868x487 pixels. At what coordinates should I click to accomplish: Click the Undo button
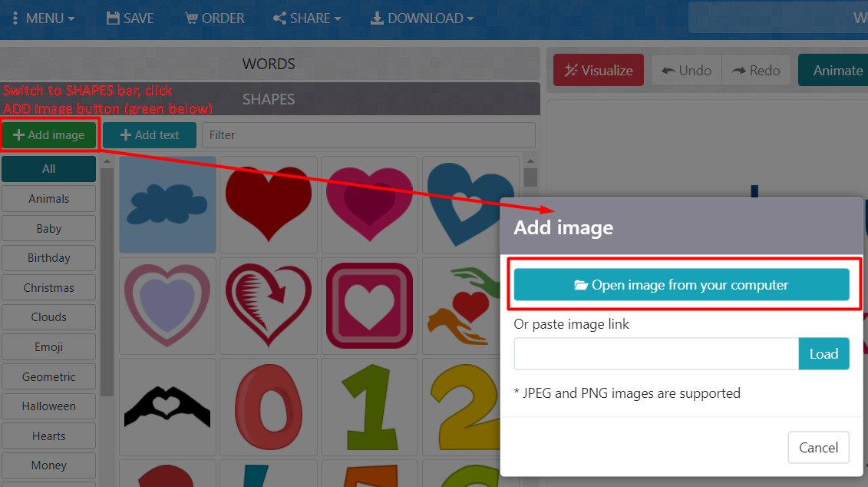(686, 71)
